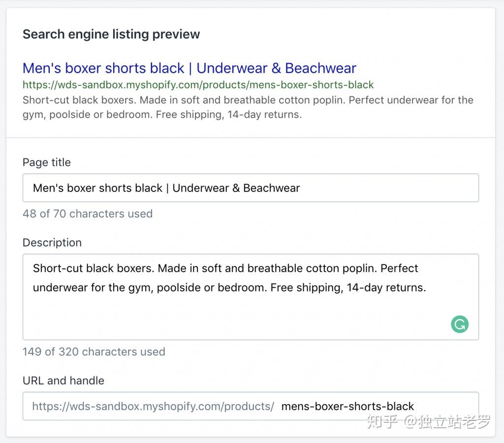Click the word Beachwear in Page title field
This screenshot has width=504, height=443.
271,188
